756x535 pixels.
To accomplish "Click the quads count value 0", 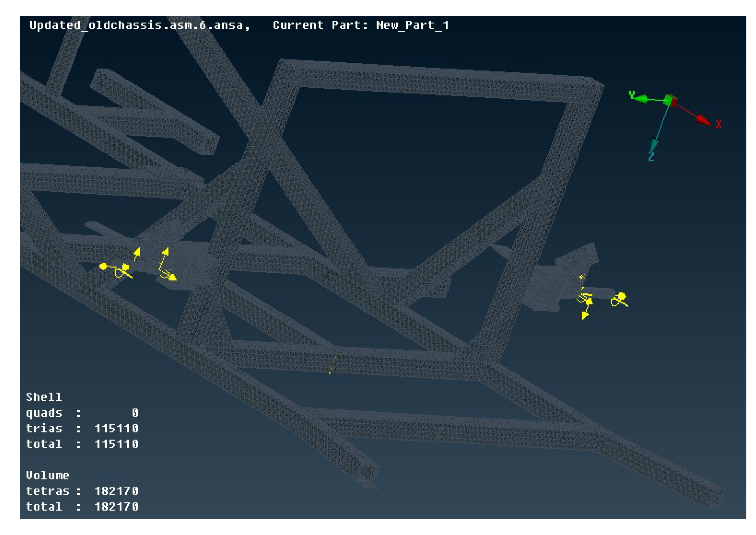I will [x=135, y=412].
